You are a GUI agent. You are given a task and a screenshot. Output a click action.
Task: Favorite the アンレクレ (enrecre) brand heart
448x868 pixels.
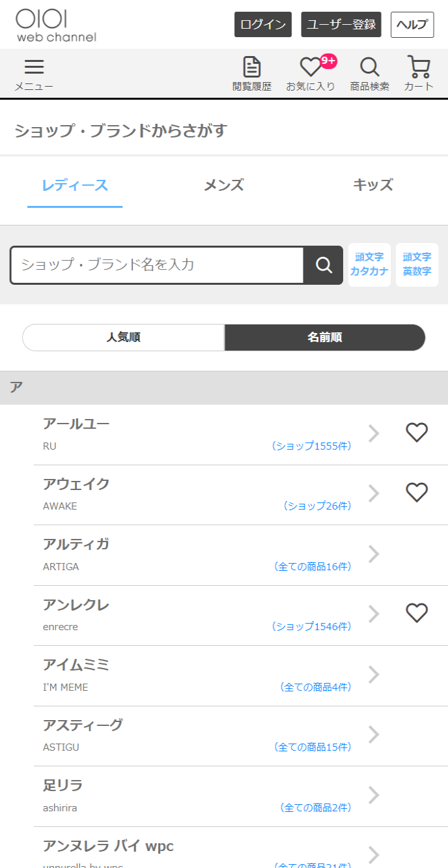[417, 613]
